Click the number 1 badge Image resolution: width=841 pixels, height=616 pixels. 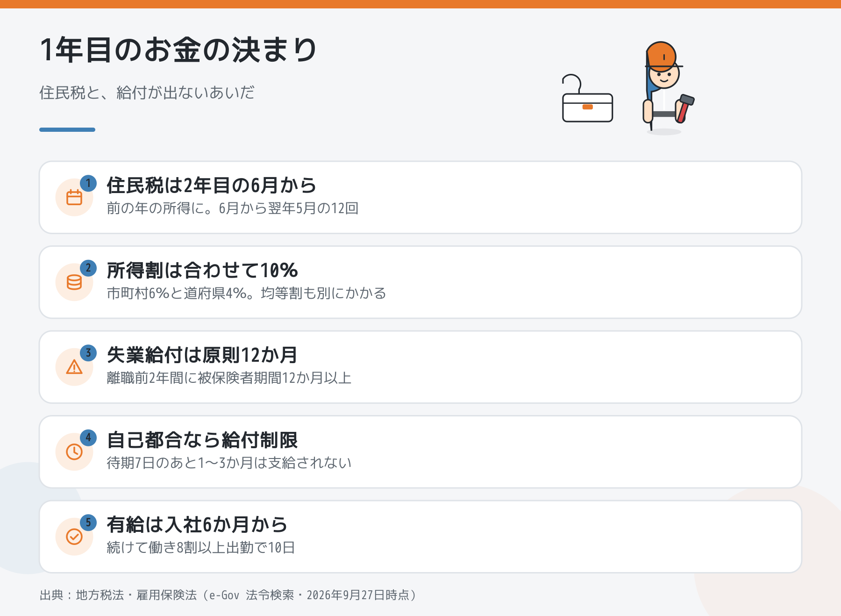(88, 183)
